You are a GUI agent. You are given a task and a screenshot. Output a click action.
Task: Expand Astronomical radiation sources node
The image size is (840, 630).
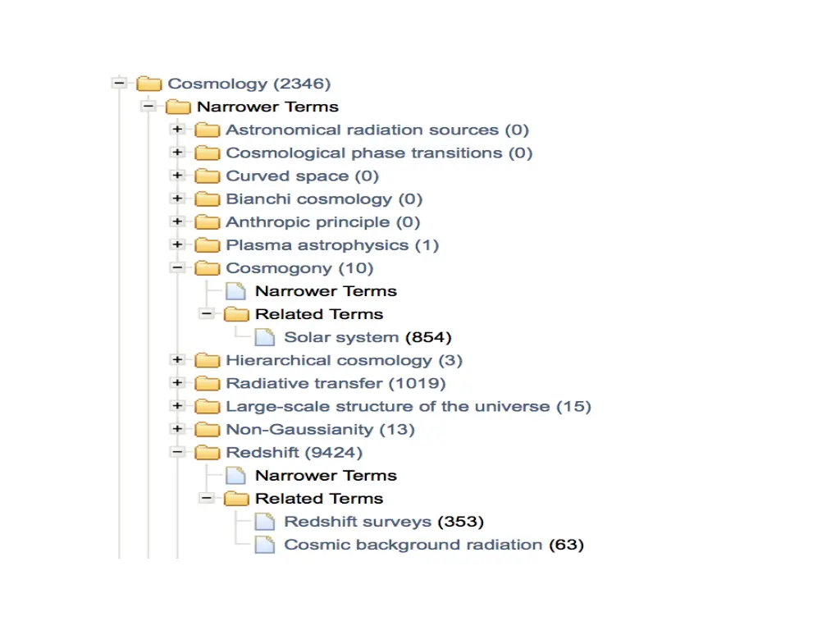click(177, 129)
